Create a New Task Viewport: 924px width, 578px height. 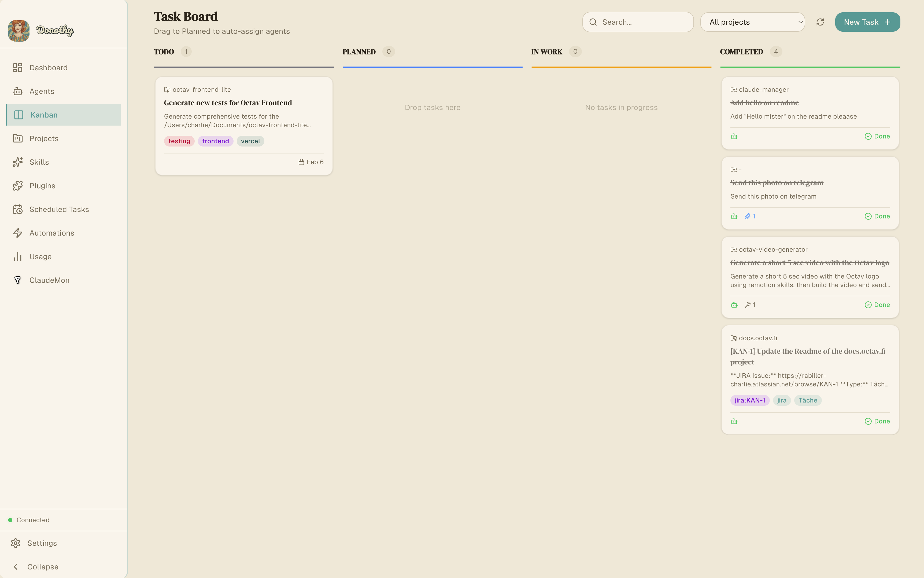(867, 22)
